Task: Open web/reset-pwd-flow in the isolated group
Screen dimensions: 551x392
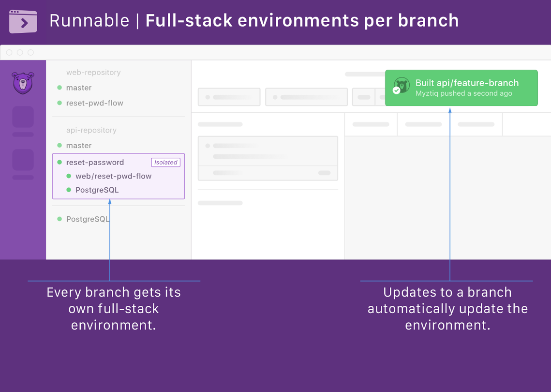Action: click(x=113, y=176)
